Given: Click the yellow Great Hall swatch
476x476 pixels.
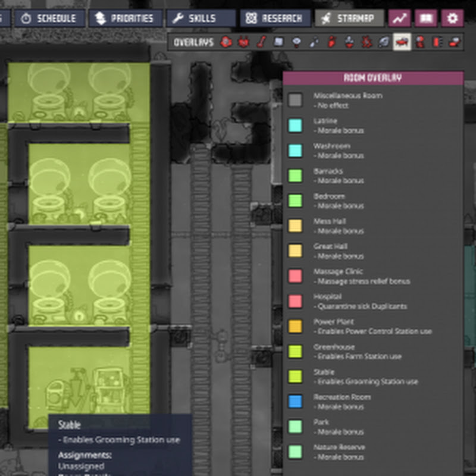Looking at the screenshot, I should point(295,250).
